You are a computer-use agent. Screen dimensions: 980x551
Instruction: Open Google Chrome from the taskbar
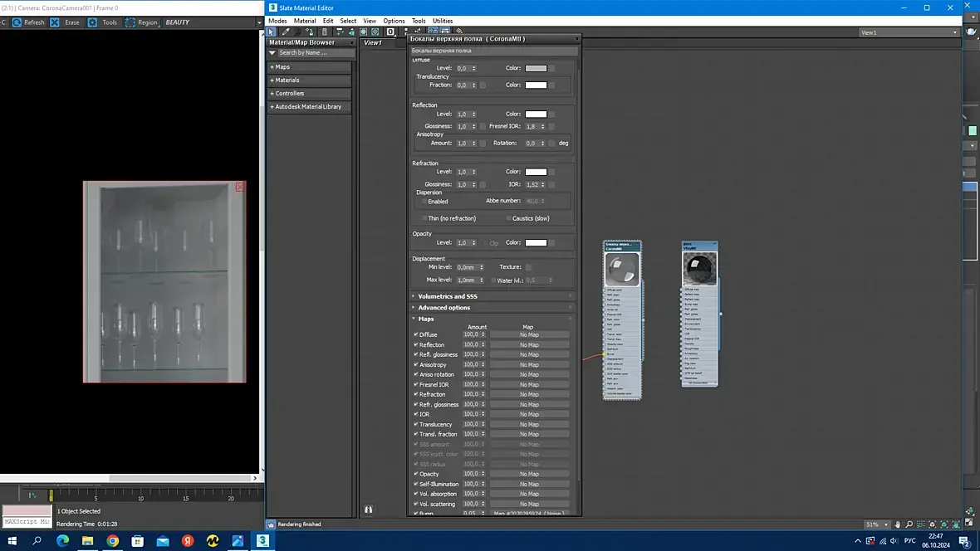click(x=112, y=541)
